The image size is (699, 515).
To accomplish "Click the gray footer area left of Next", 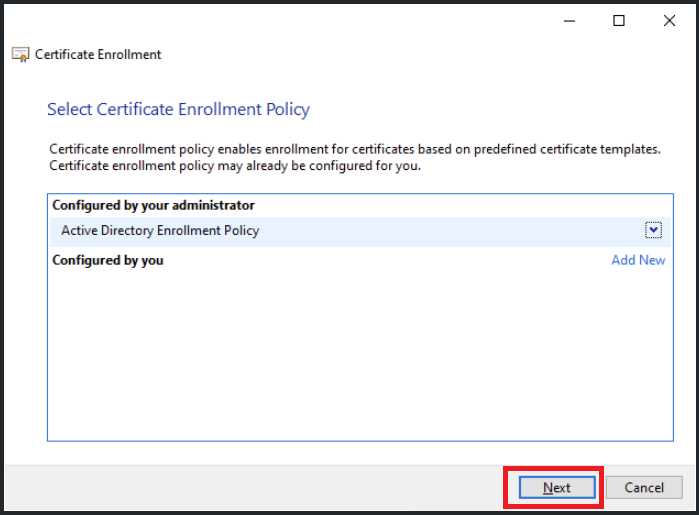I will 254,487.
